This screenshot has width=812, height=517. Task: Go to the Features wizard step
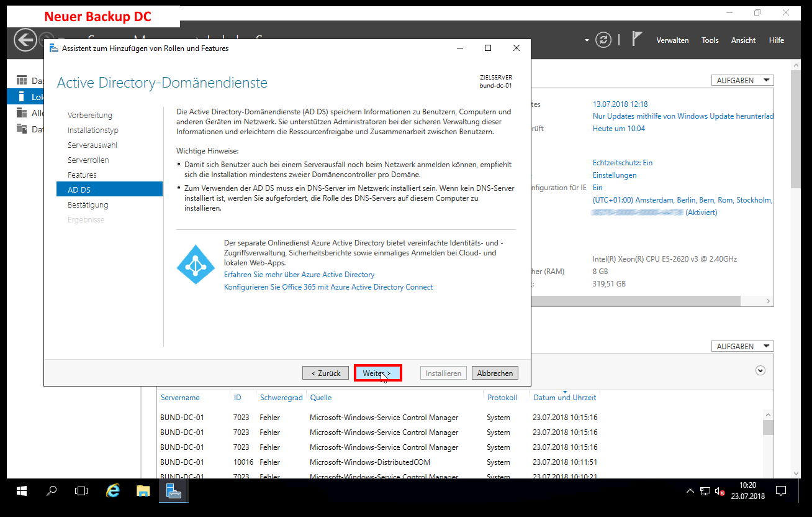coord(82,175)
